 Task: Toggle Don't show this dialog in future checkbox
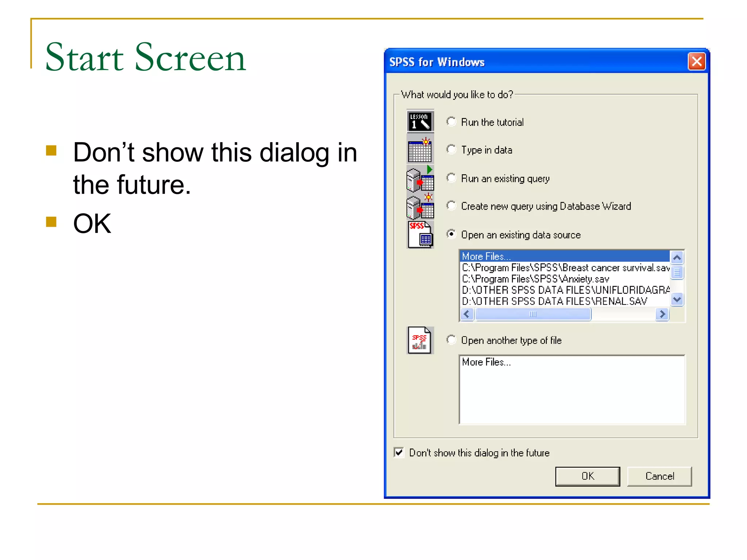pos(399,452)
